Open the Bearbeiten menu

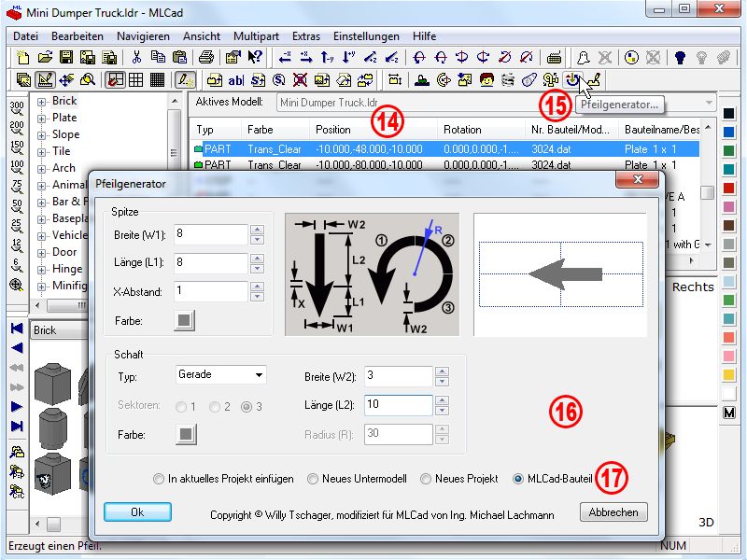(78, 36)
